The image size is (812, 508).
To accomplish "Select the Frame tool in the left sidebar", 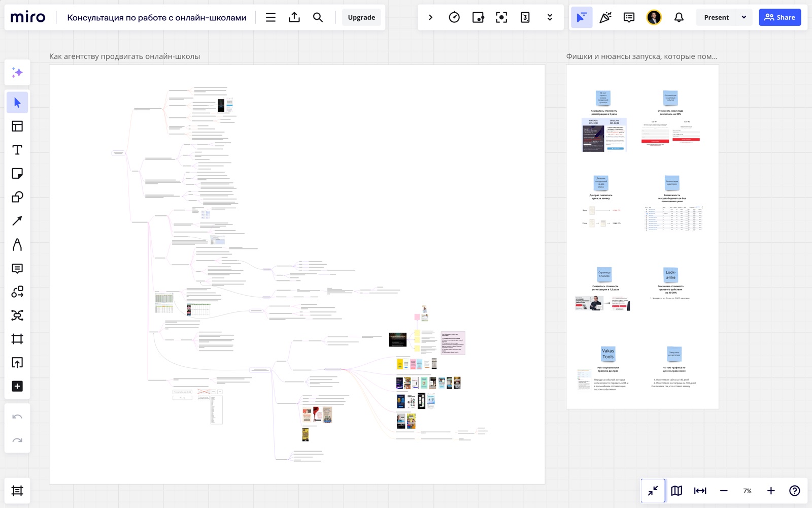I will (17, 339).
